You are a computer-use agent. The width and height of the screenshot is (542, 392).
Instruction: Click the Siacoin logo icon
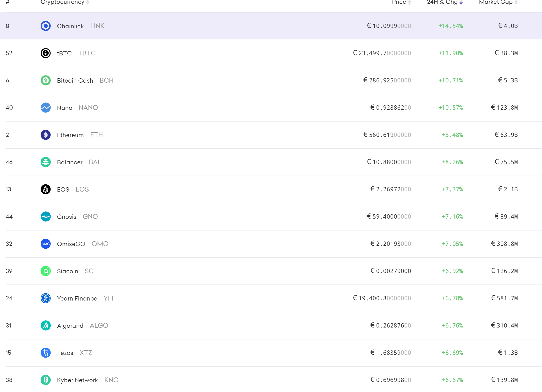[45, 271]
